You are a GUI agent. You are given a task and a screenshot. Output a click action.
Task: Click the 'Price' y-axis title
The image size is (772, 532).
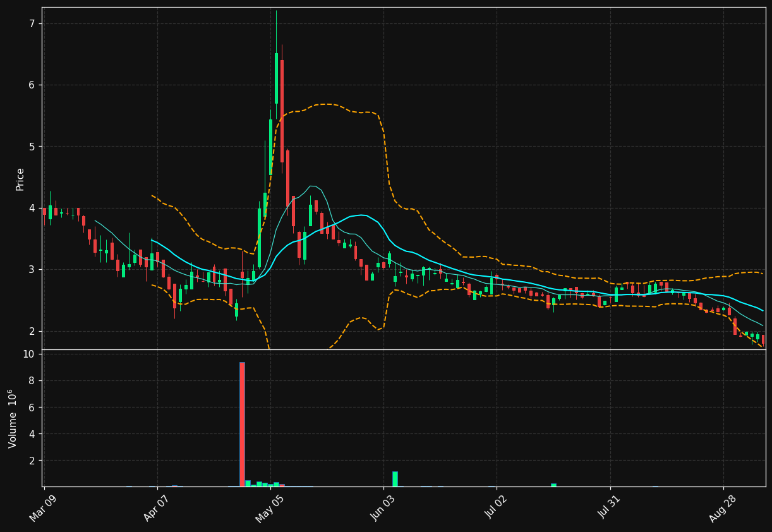point(20,179)
